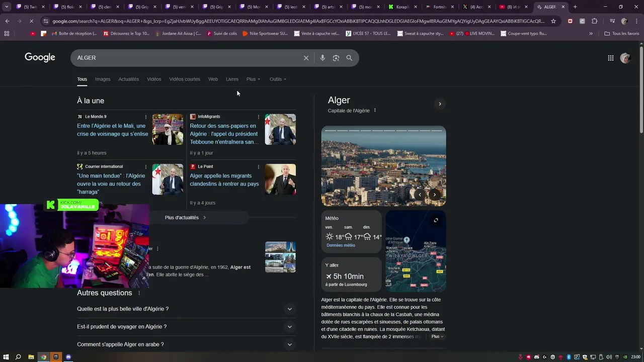Open the Discord taskbar icon
The width and height of the screenshot is (644, 362).
coord(68,357)
